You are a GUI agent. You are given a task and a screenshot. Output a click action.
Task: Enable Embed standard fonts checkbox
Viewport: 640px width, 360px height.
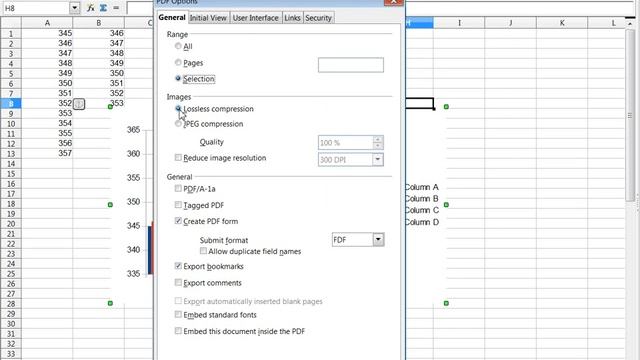point(178,315)
